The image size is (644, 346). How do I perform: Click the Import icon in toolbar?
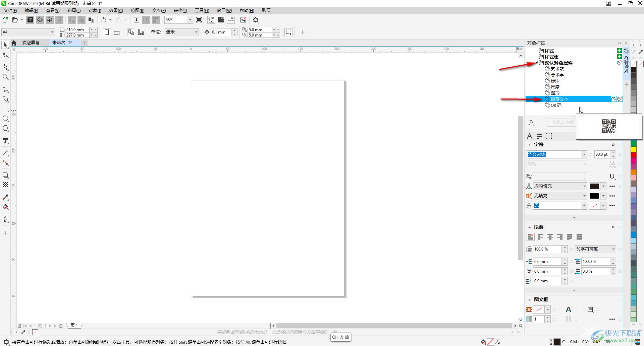point(137,20)
